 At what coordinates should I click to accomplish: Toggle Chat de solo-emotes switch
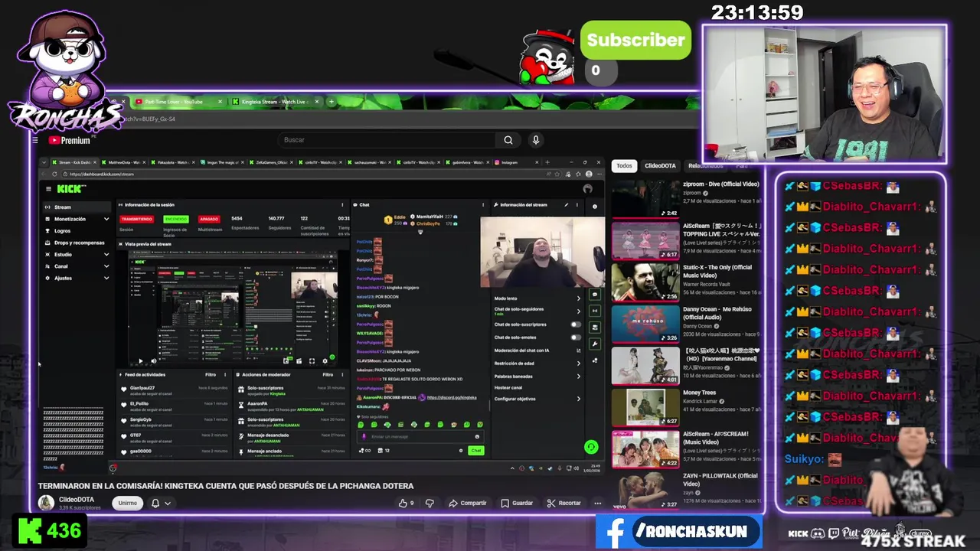576,337
